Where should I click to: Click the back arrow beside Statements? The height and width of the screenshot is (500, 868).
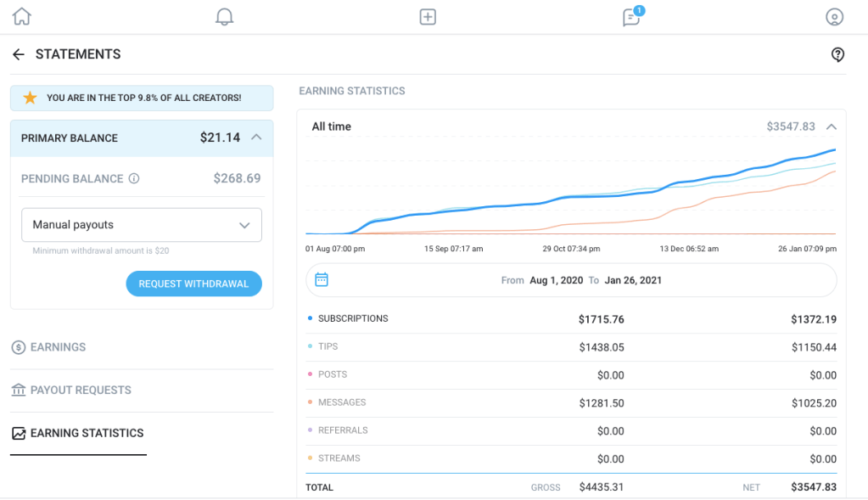pos(19,54)
